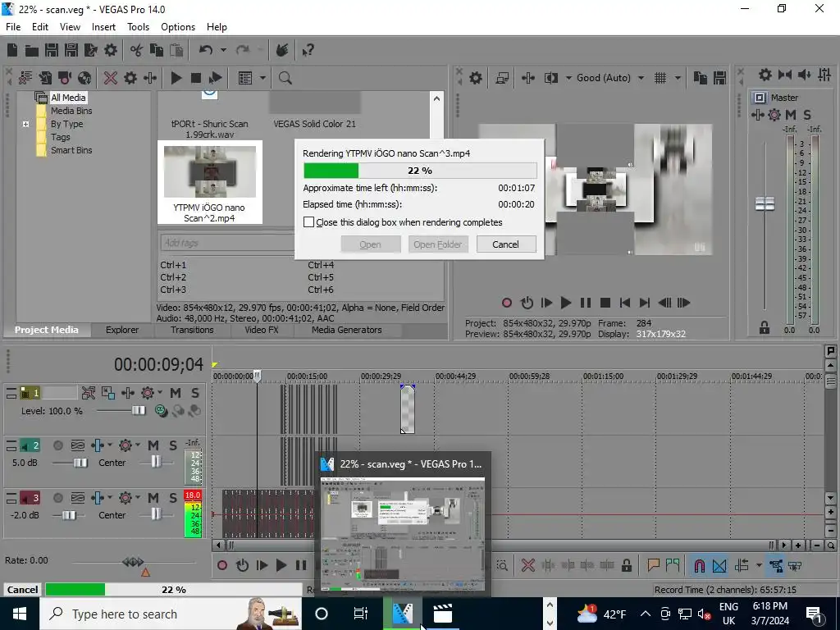Pause playback under video preview
840x630 pixels.
[x=586, y=303]
